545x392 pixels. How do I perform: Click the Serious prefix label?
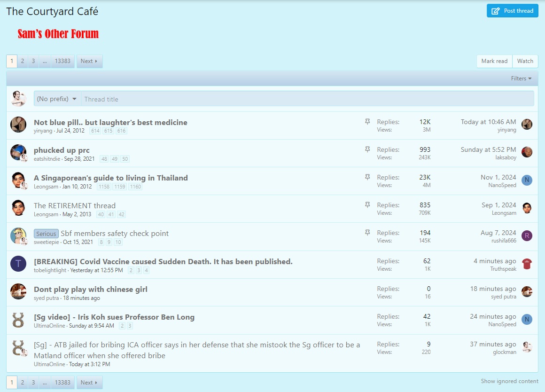[x=46, y=234]
